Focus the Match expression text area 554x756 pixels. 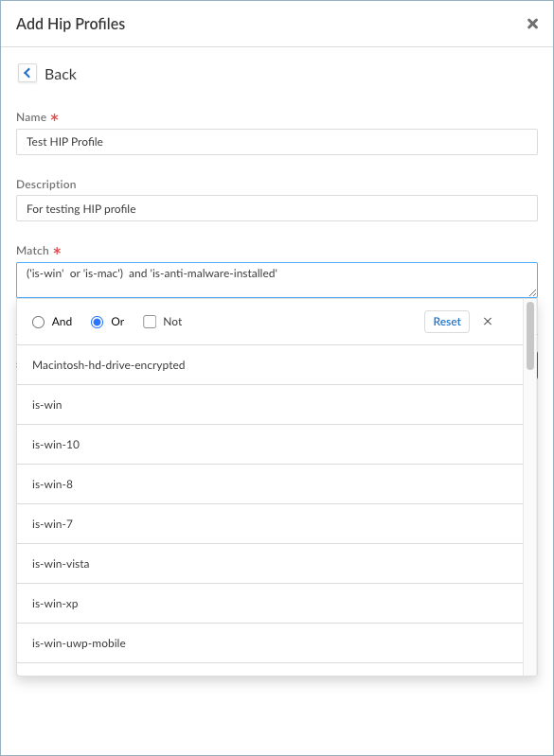coord(277,280)
